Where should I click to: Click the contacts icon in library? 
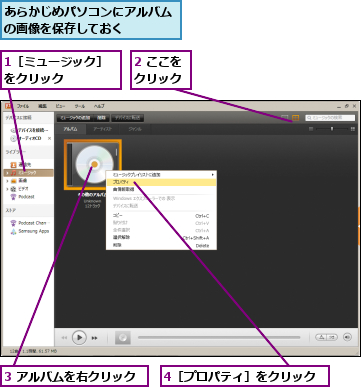pyautogui.click(x=13, y=165)
